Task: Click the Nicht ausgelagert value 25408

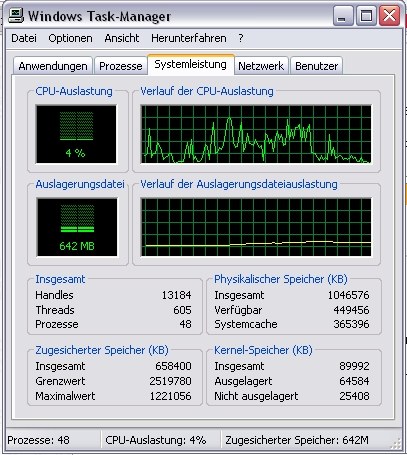Action: pyautogui.click(x=354, y=396)
